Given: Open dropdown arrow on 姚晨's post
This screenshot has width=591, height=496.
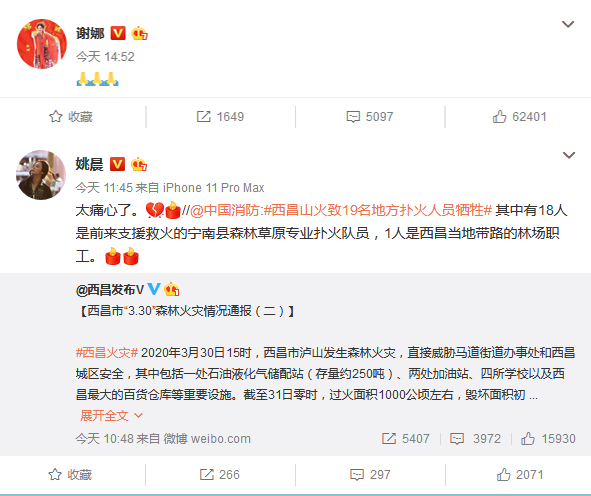Looking at the screenshot, I should point(569,155).
